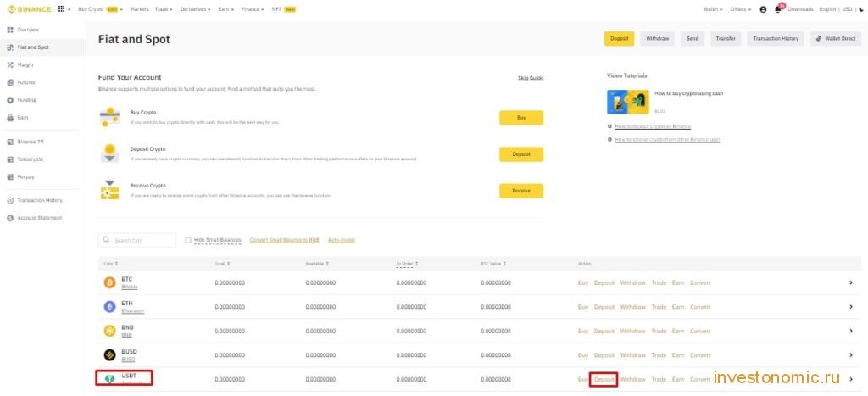
Task: Open the Derivatives dropdown menu
Action: 196,9
